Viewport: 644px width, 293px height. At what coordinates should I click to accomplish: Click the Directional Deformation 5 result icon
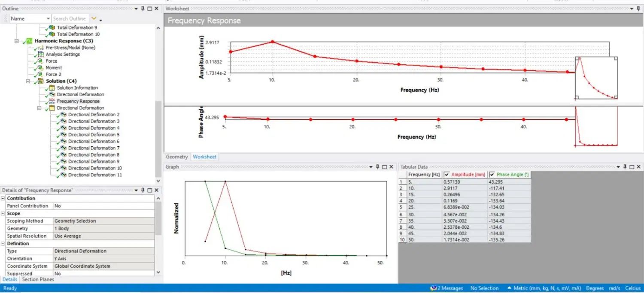(63, 135)
